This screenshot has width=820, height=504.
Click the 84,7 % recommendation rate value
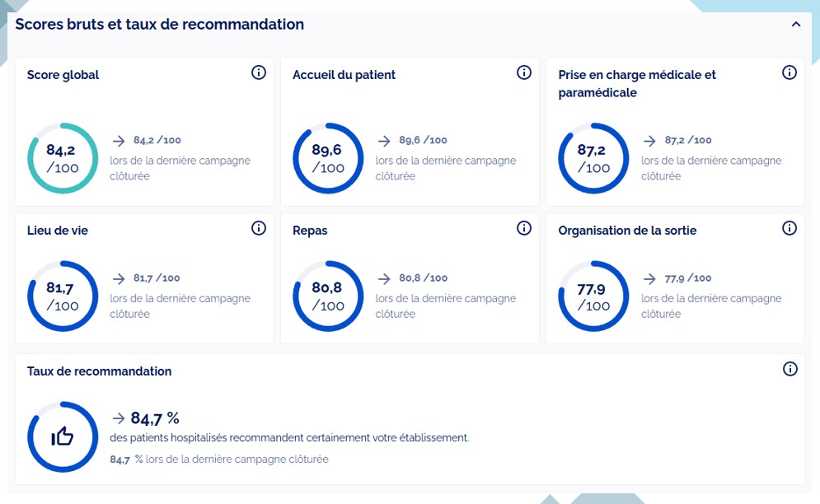(154, 418)
